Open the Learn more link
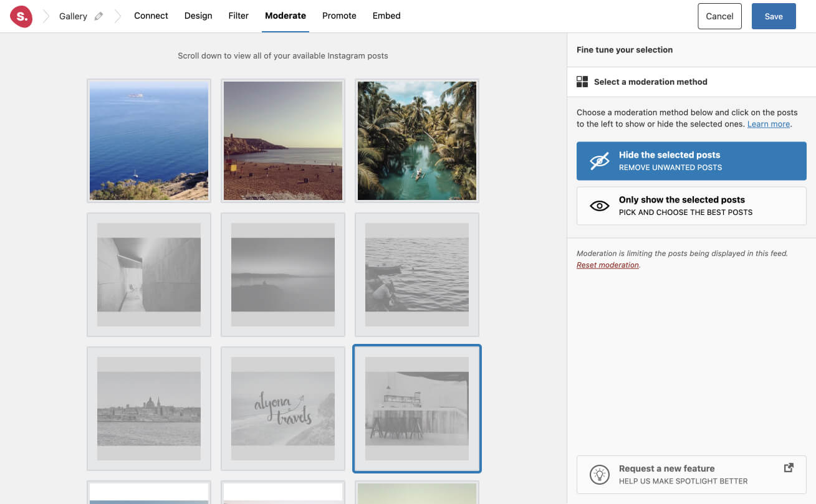This screenshot has height=504, width=816. (769, 124)
